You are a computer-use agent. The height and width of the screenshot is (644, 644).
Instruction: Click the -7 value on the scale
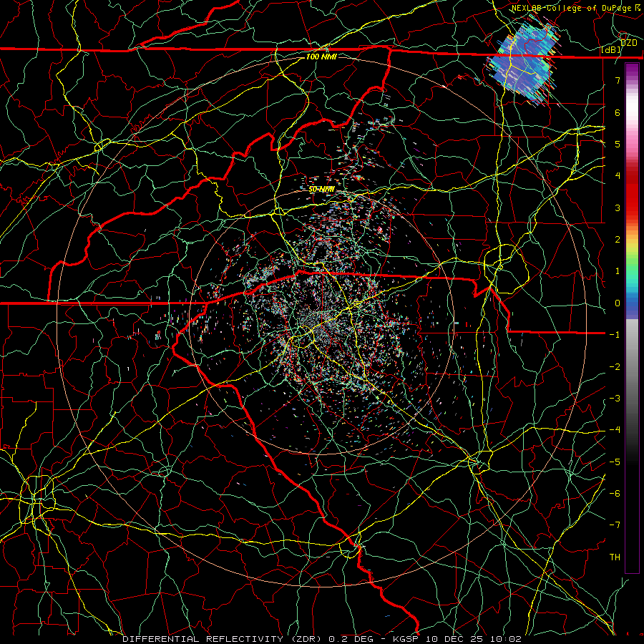[615, 525]
